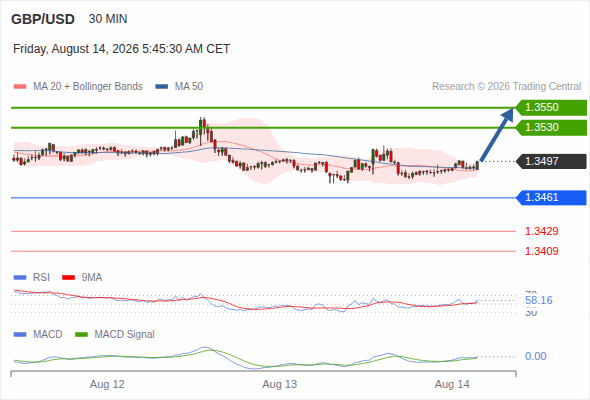590x400 pixels.
Task: Select the 30 MIN timeframe label
Action: pyautogui.click(x=108, y=19)
